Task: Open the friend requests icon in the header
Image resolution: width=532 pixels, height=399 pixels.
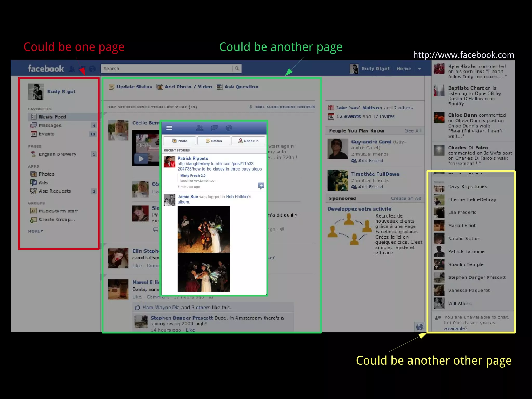Action: click(72, 69)
